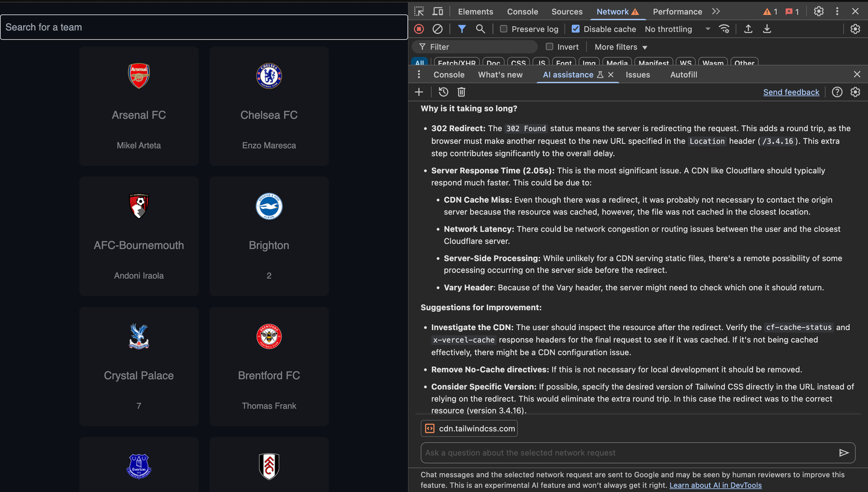868x492 pixels.
Task: Click the Arsenal FC crest
Action: click(x=139, y=75)
